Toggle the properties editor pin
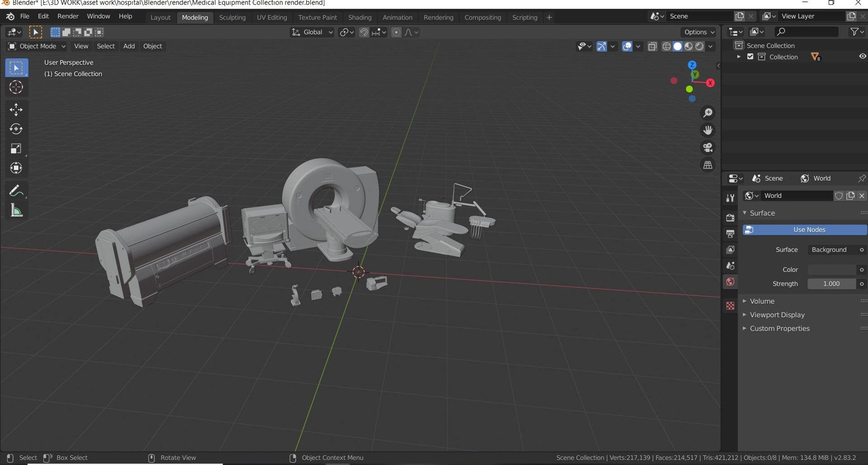The height and width of the screenshot is (465, 868). click(x=862, y=178)
